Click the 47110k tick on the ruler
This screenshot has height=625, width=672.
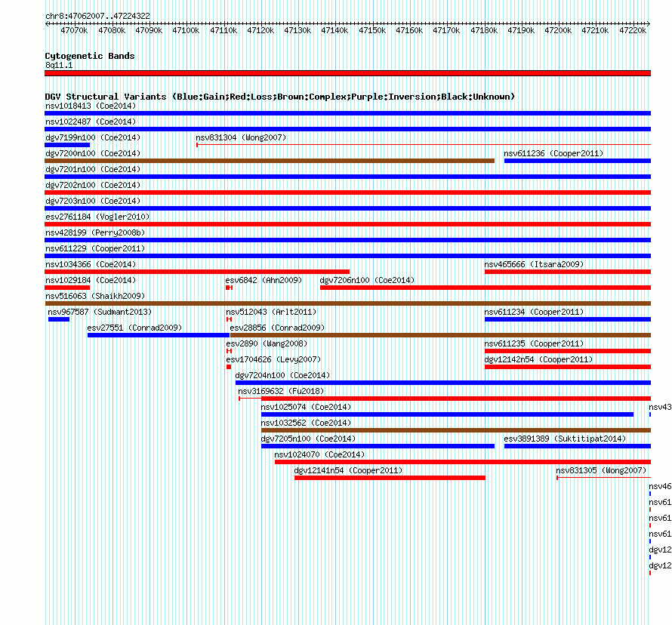[x=223, y=30]
